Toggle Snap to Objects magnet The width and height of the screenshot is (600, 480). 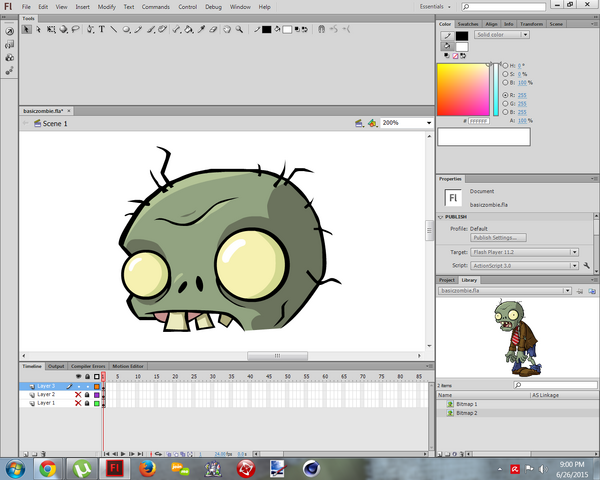click(x=321, y=29)
